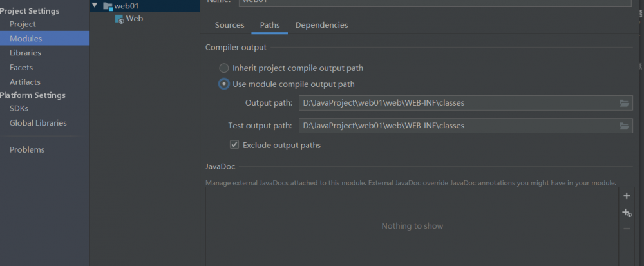Toggle Exclude output paths checkbox
The height and width of the screenshot is (266, 644).
[234, 145]
